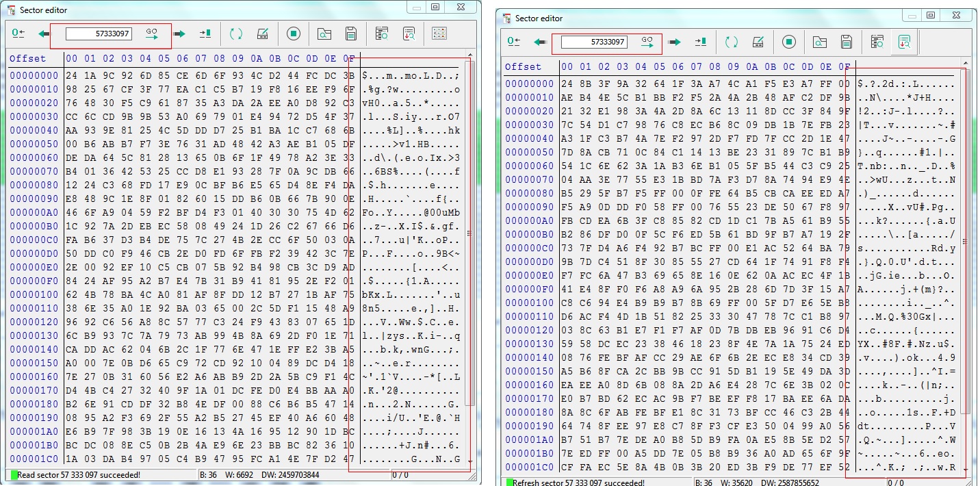The image size is (980, 486).
Task: Save sector to file in left Sector editor
Action: (x=351, y=34)
